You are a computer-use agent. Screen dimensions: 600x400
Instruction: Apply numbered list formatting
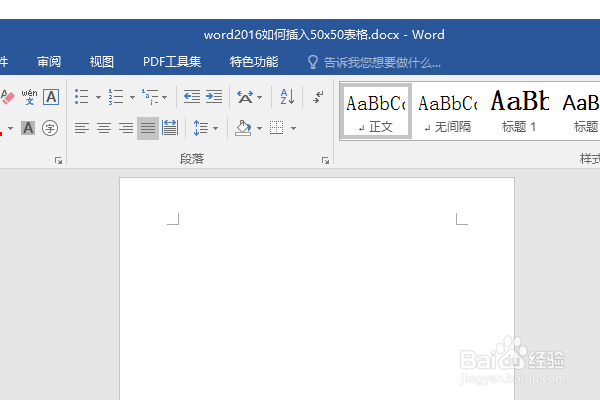[116, 97]
